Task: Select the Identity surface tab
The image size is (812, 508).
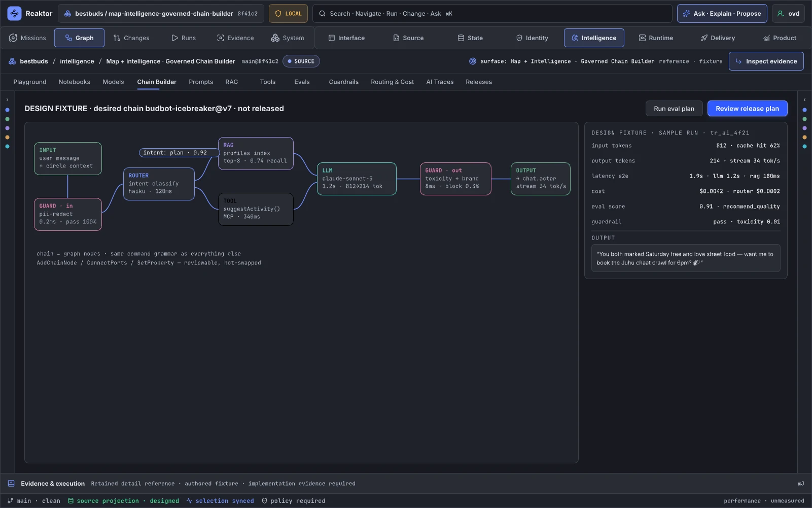Action: click(x=532, y=38)
